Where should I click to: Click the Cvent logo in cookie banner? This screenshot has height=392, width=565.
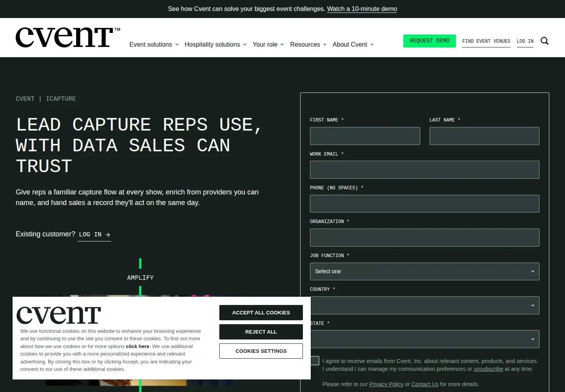59,315
